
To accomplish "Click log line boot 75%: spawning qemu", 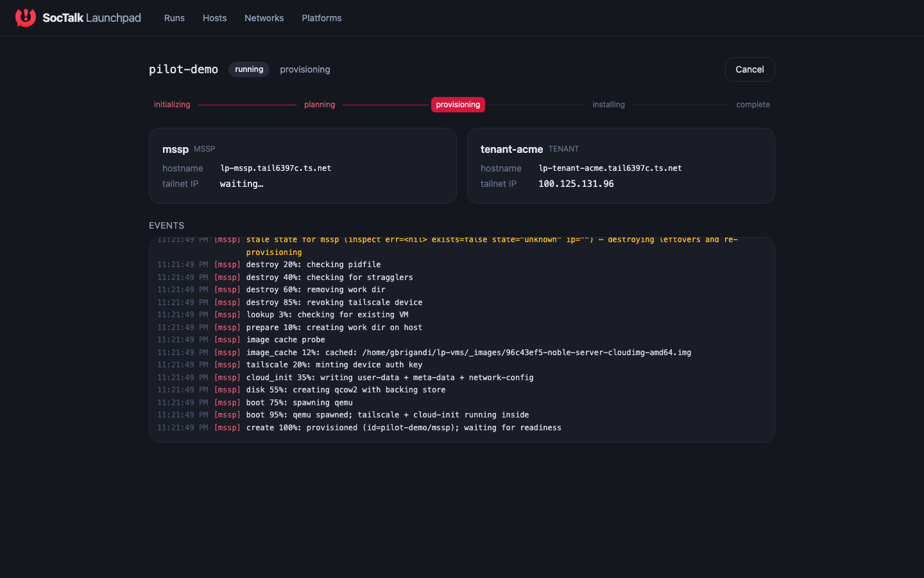I will pos(462,403).
